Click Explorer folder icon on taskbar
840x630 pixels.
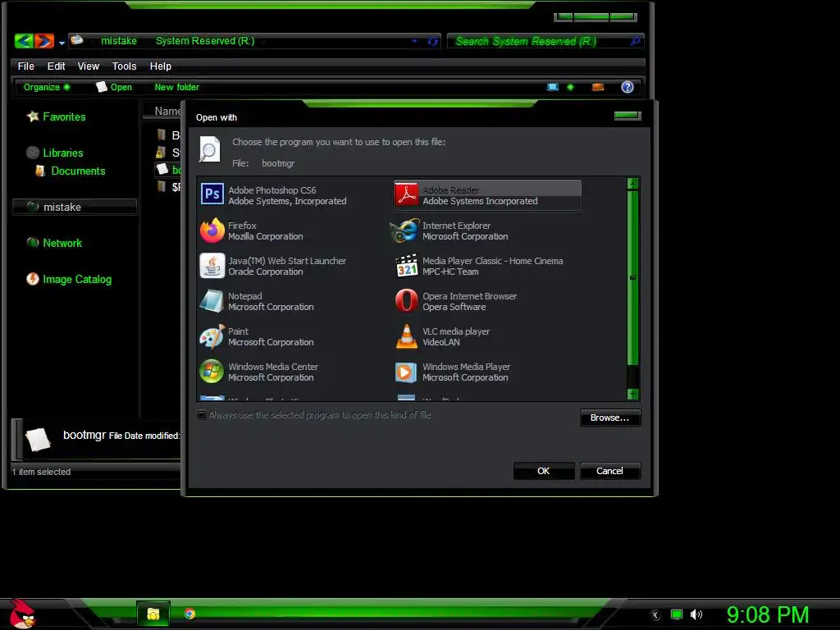click(x=153, y=614)
